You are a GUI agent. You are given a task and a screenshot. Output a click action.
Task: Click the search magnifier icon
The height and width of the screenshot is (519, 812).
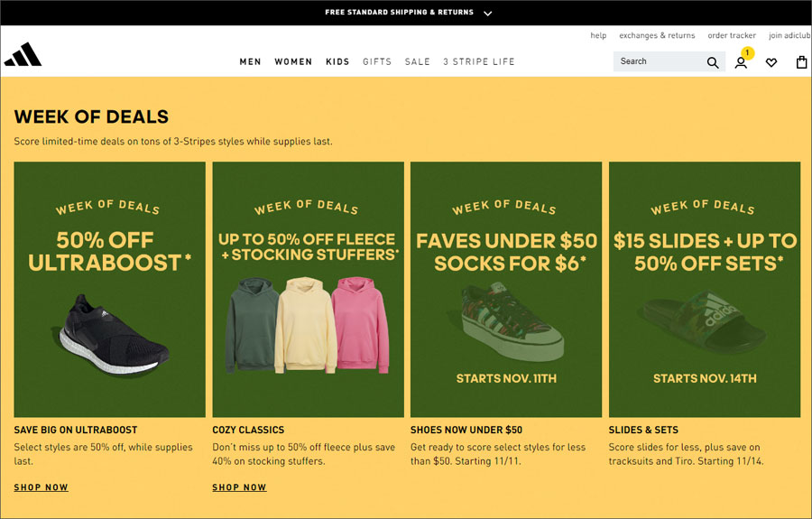[x=713, y=62]
